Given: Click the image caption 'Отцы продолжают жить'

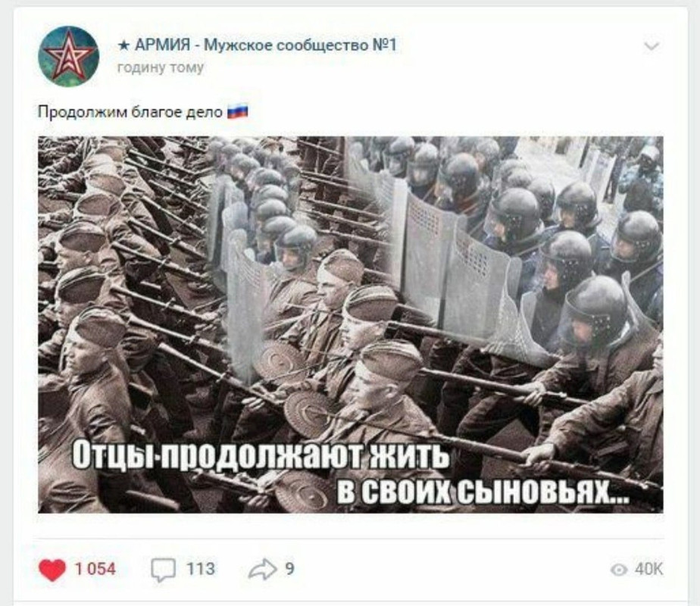Looking at the screenshot, I should tap(261, 454).
